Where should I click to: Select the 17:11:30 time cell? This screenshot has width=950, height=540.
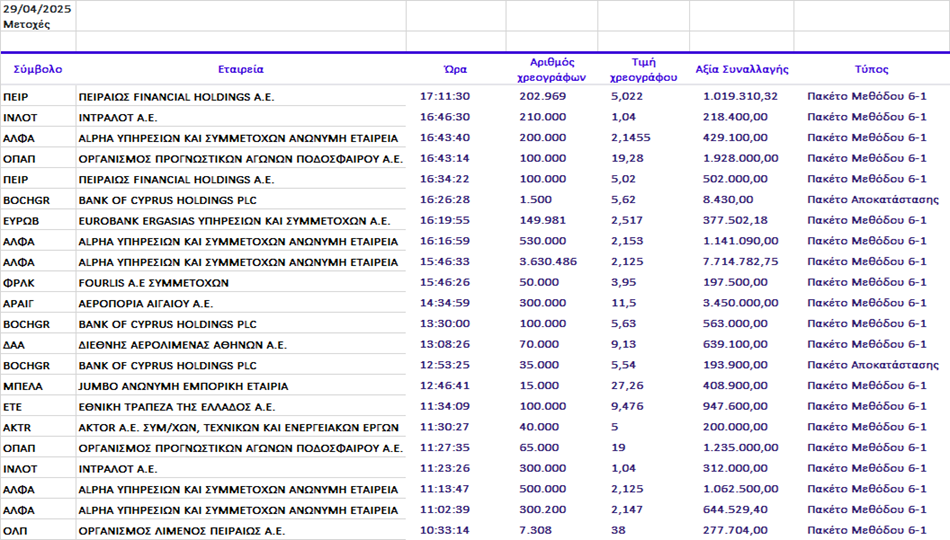pos(444,97)
